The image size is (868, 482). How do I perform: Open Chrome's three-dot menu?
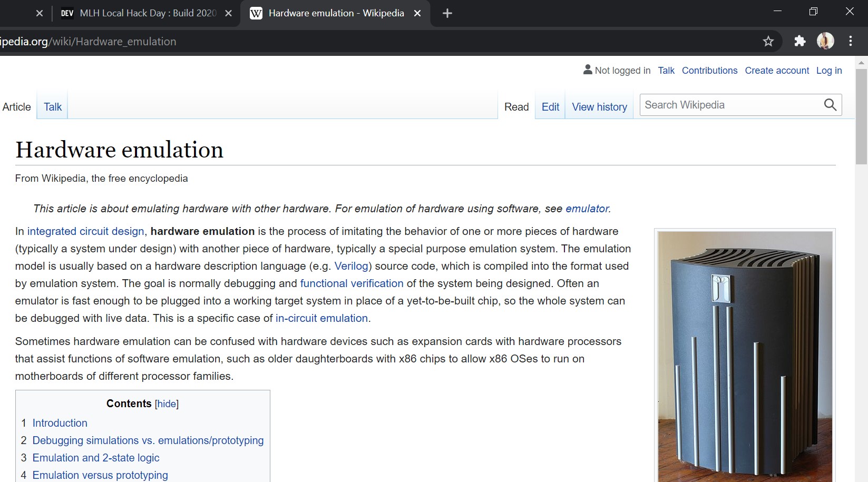tap(851, 41)
